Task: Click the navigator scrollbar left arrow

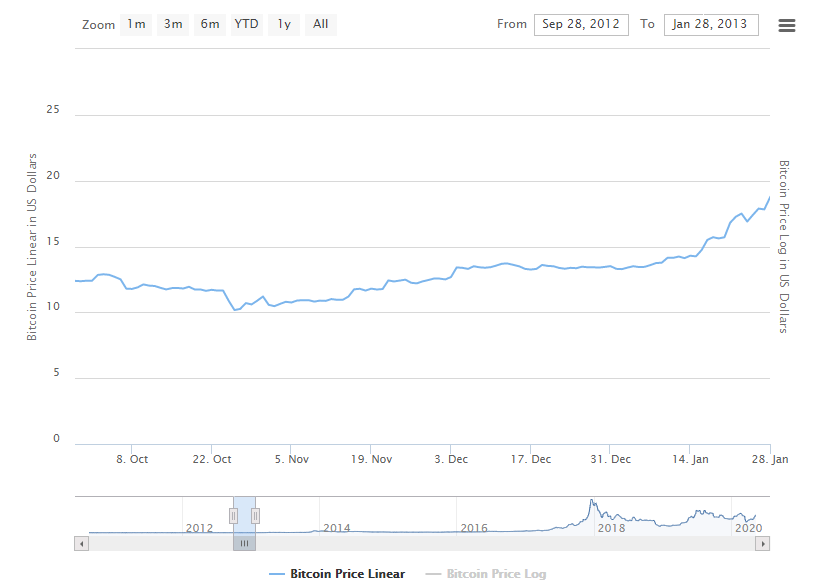Action: click(x=82, y=543)
